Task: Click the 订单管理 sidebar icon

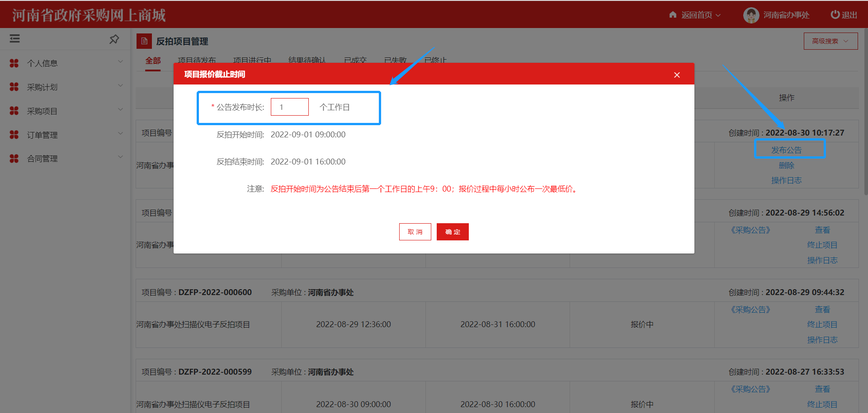Action: click(x=14, y=135)
